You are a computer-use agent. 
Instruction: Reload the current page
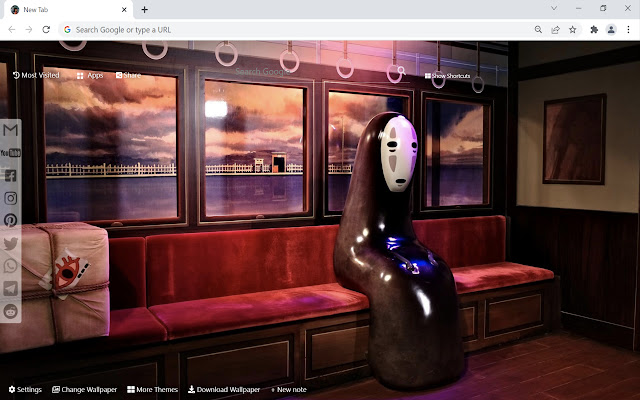coord(46,29)
